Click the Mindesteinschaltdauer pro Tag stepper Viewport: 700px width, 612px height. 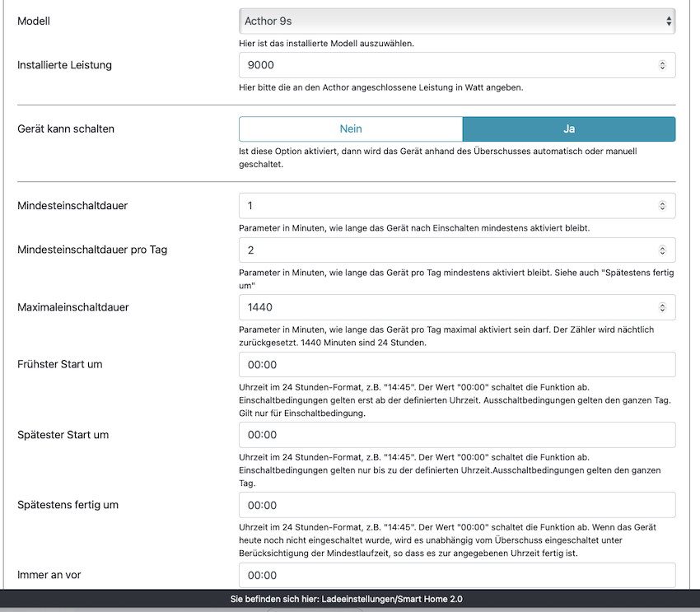pyautogui.click(x=663, y=250)
